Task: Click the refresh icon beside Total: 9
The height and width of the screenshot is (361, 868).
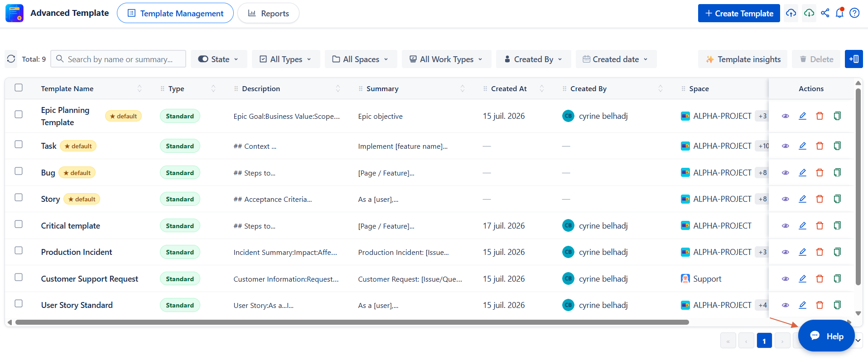Action: tap(11, 59)
